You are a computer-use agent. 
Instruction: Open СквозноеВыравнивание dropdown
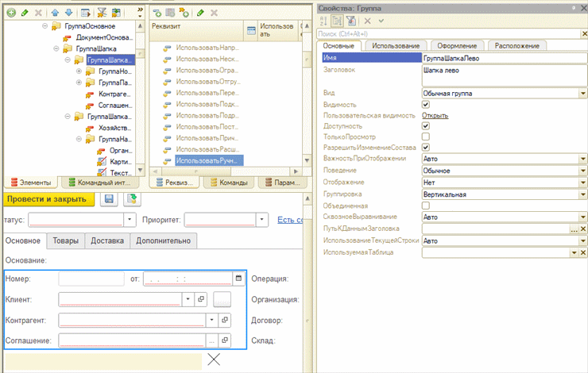click(x=583, y=217)
